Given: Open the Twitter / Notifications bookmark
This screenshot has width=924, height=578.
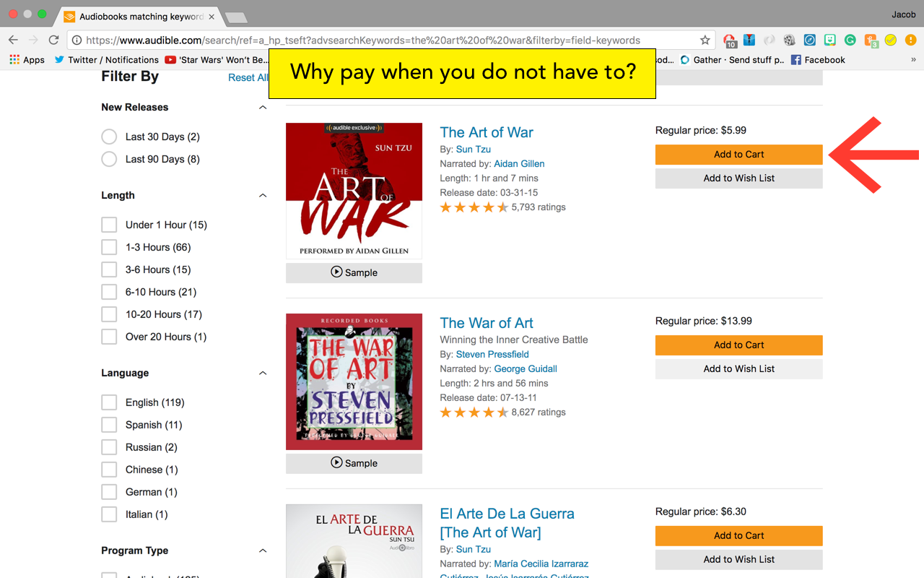Looking at the screenshot, I should point(106,60).
